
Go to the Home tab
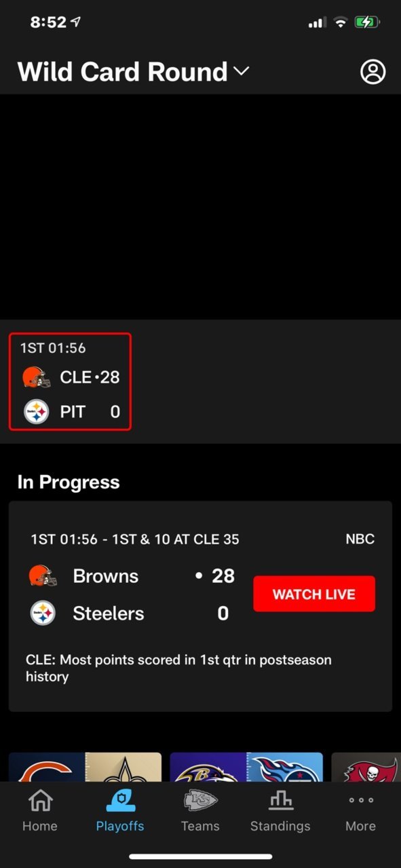click(40, 810)
